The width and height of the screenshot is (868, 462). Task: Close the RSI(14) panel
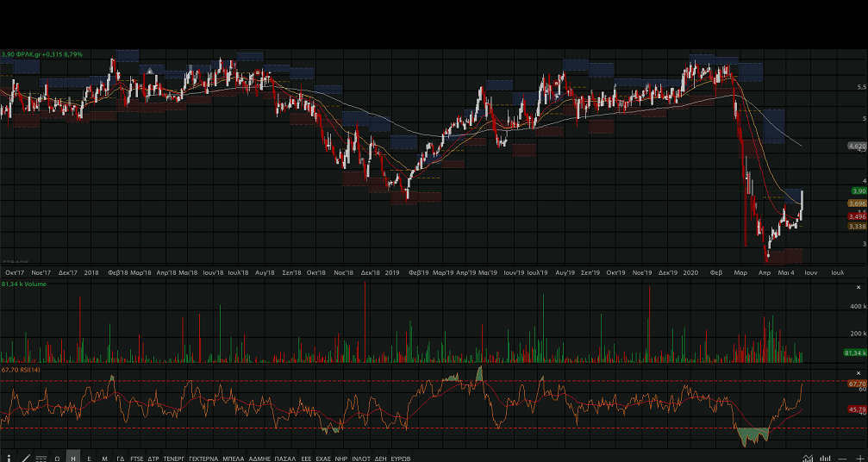point(858,371)
